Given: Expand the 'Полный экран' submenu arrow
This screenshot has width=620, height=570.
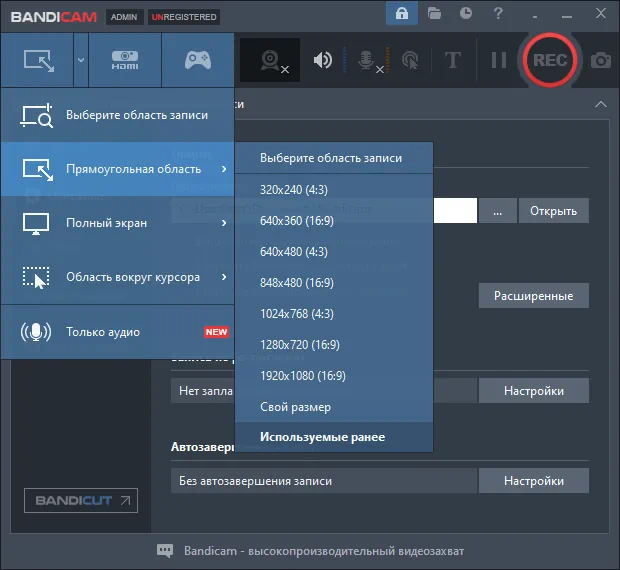Looking at the screenshot, I should [224, 223].
